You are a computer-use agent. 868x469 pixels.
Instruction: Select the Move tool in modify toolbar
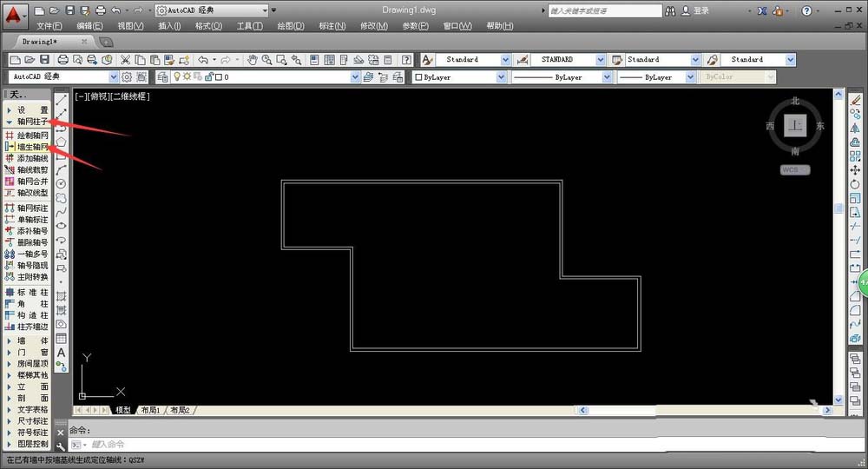click(855, 170)
